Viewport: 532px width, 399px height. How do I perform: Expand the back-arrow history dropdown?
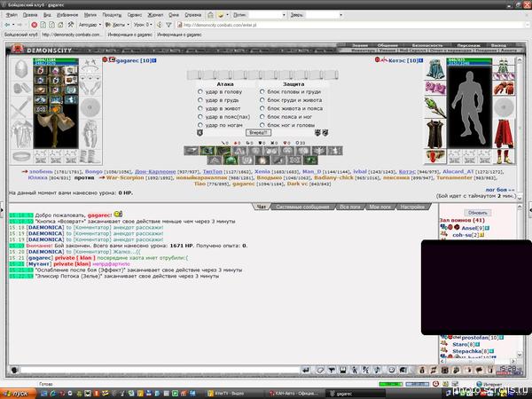pyautogui.click(x=13, y=25)
